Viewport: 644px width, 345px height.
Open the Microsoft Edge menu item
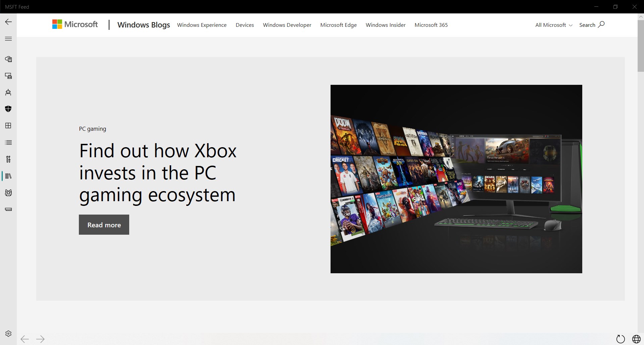click(x=338, y=25)
